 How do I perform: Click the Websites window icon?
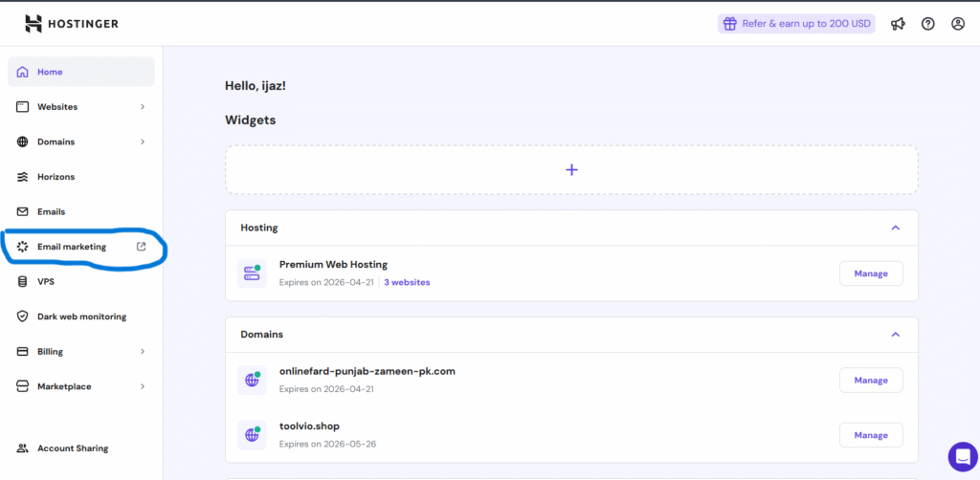[23, 107]
